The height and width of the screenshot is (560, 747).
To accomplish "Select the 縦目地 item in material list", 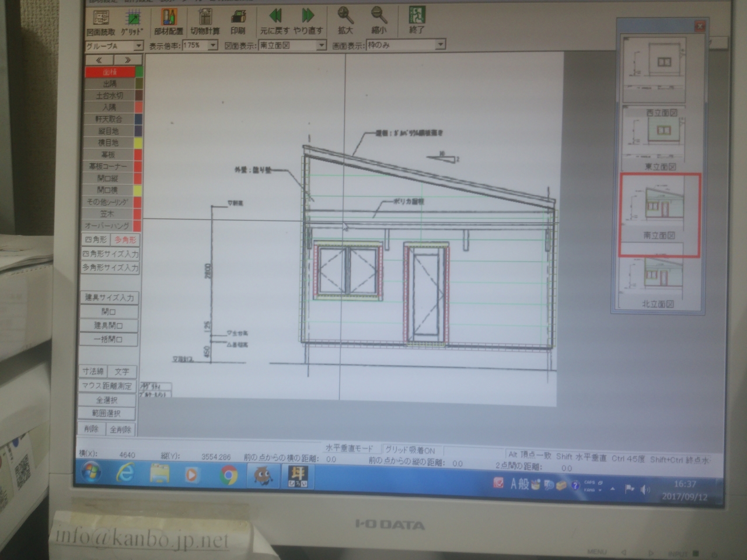I will tap(110, 131).
